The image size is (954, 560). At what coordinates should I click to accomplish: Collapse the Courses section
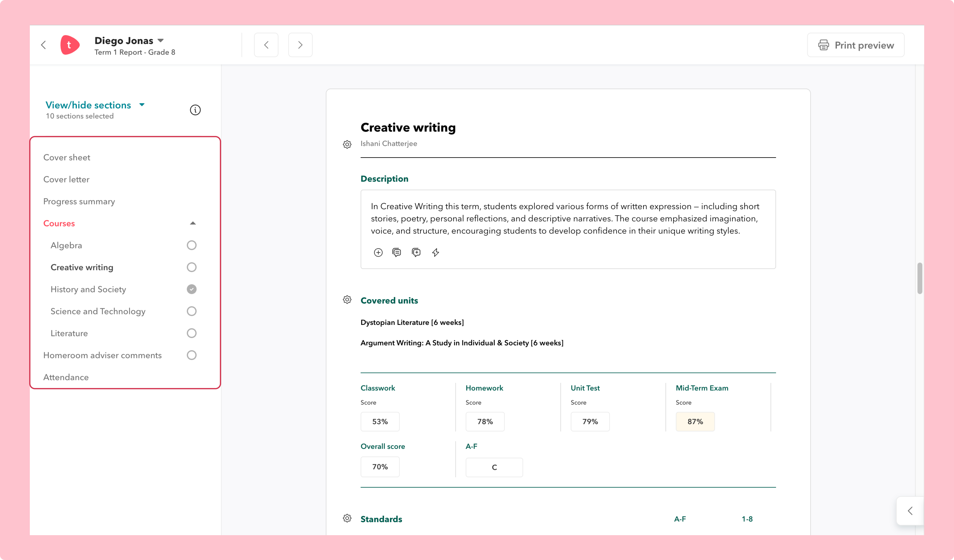[x=193, y=223]
